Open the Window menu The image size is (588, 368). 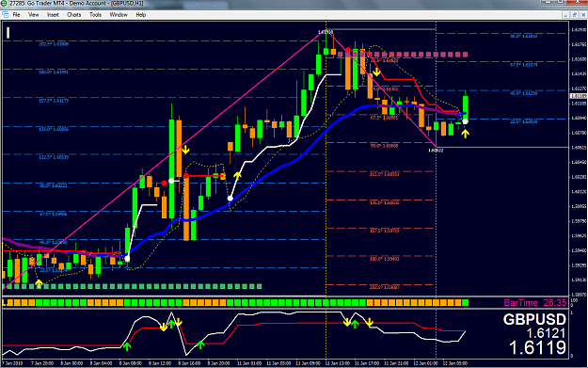pyautogui.click(x=119, y=15)
